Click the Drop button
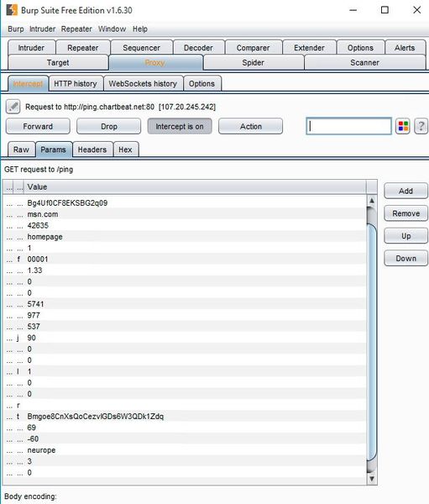This screenshot has width=429, height=504. tap(109, 126)
